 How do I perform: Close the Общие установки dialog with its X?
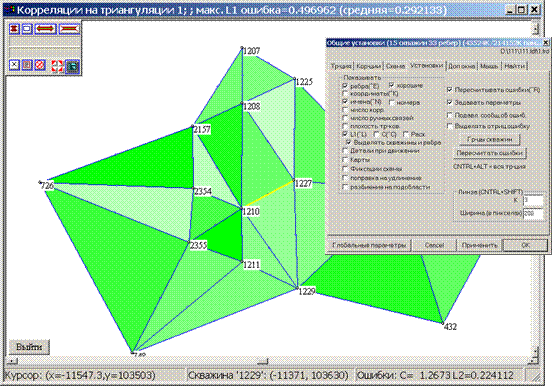coord(546,43)
